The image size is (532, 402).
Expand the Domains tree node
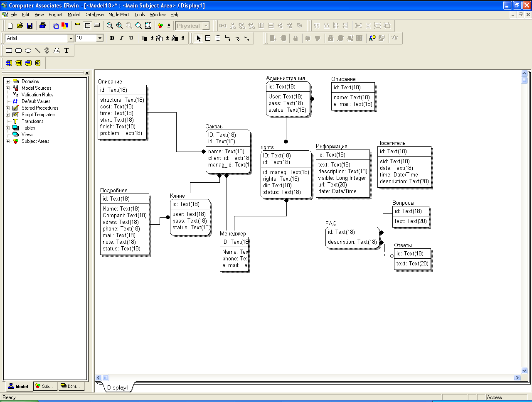7,81
